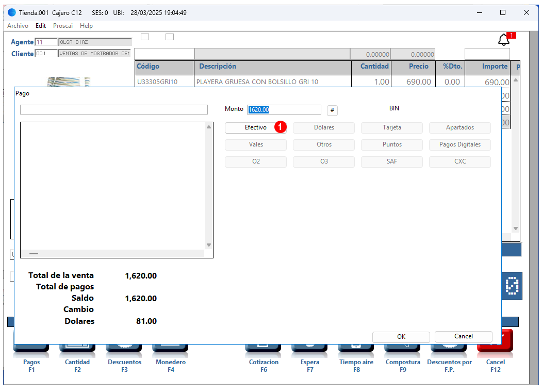Click the Cantidad column header

click(x=371, y=68)
